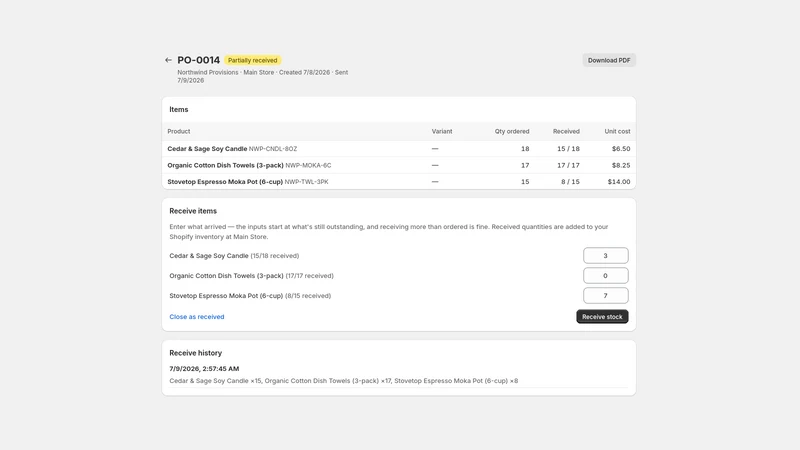Go back using the arrow beside PO-0014
Screen dimensions: 800x450
point(168,60)
